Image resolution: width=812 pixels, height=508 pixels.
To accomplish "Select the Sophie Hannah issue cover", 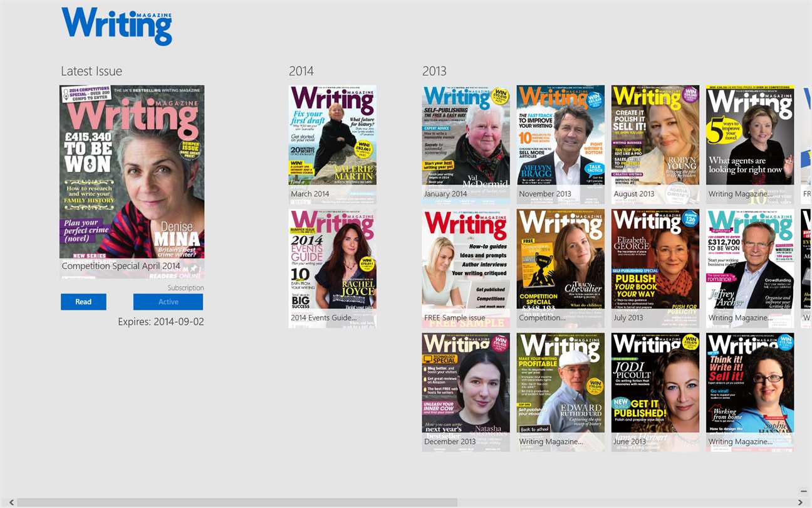I will [x=750, y=392].
